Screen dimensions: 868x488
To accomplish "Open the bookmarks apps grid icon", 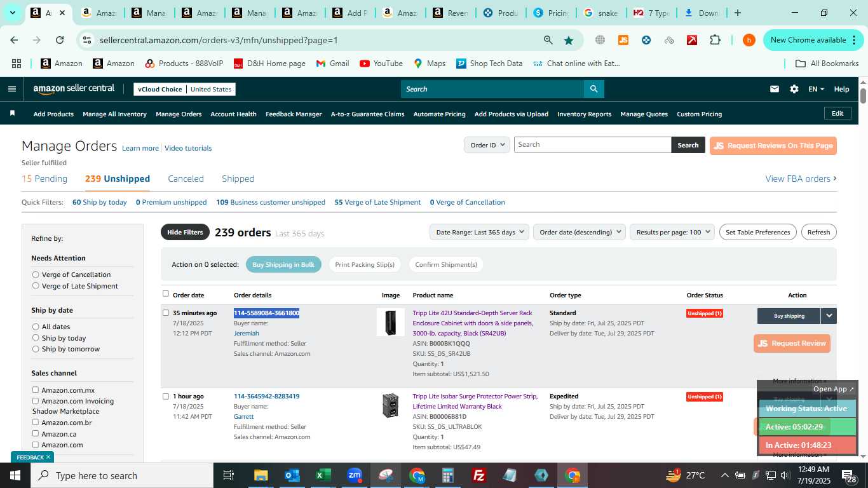I will (17, 64).
